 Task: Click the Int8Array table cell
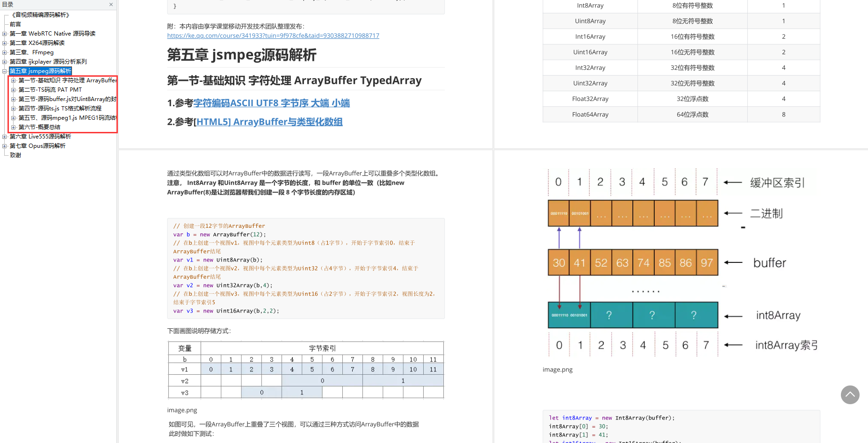[590, 6]
